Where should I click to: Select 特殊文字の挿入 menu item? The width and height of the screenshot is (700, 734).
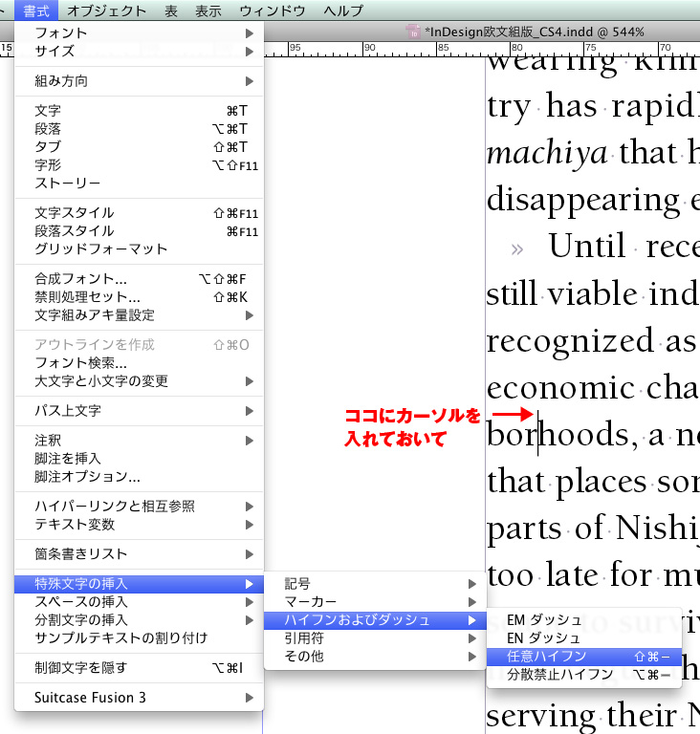pyautogui.click(x=139, y=584)
